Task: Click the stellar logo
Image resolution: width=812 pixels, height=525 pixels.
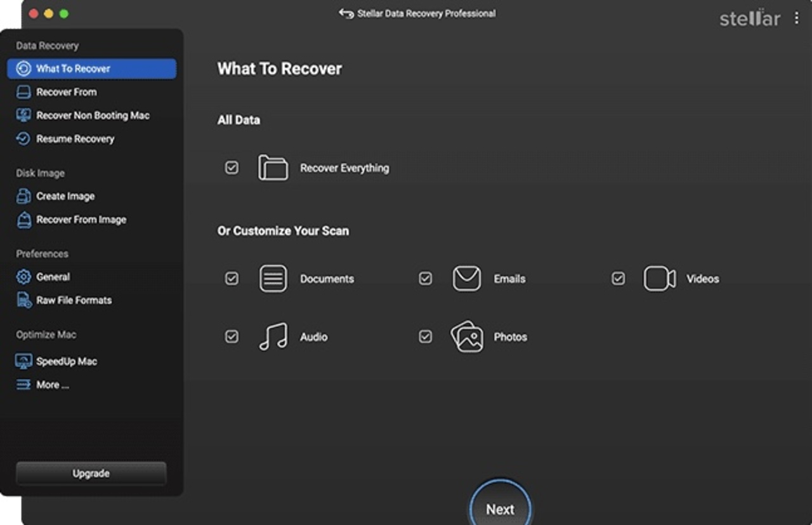Action: 750,18
